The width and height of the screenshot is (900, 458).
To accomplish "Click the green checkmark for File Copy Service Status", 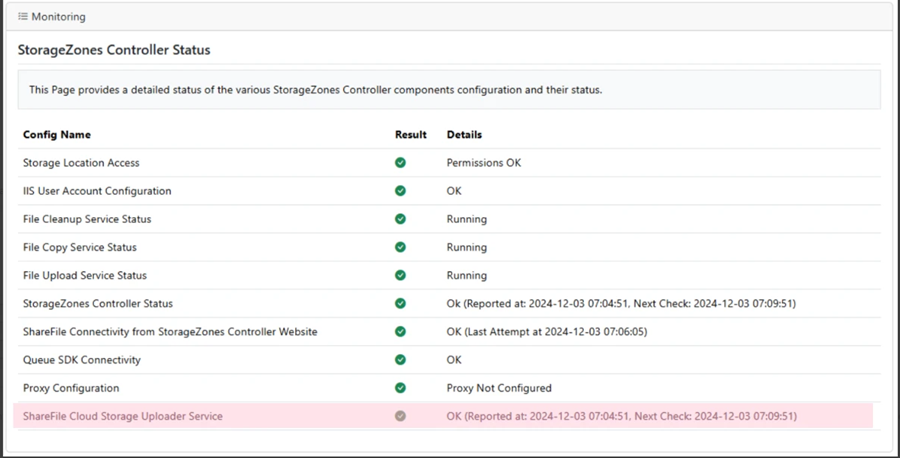I will [x=400, y=247].
